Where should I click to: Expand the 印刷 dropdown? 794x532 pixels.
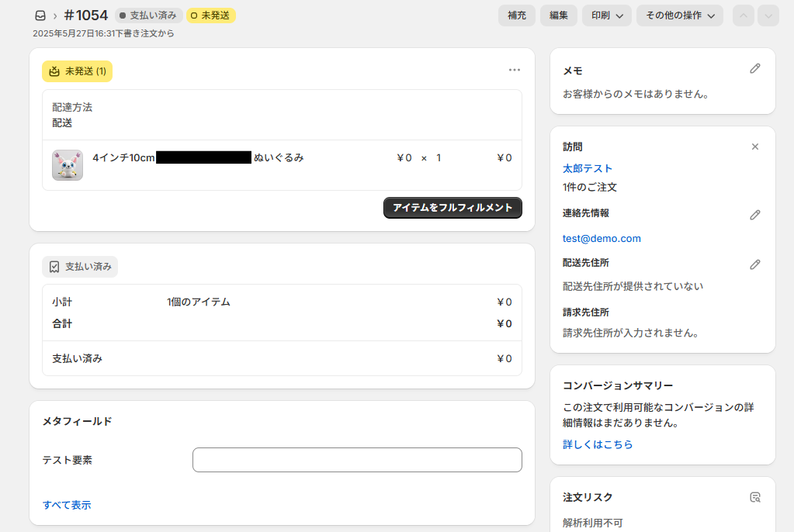click(x=606, y=16)
